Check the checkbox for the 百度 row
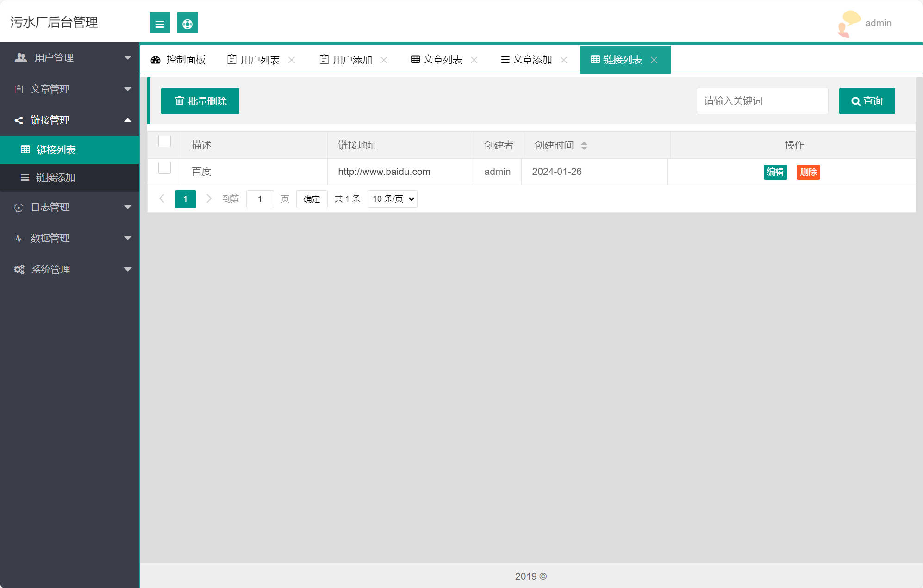This screenshot has height=588, width=923. 164,168
